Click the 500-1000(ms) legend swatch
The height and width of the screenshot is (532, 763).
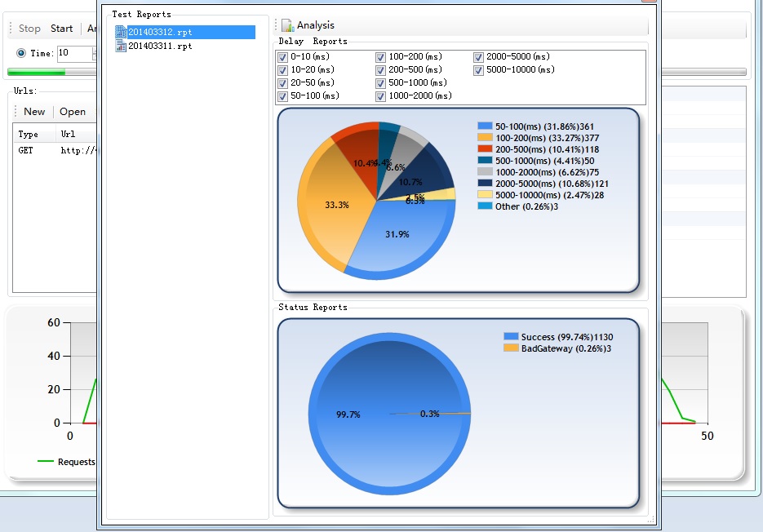click(486, 161)
